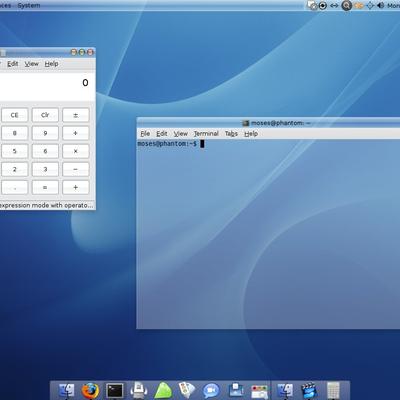Viewport: 400px width, 400px height.
Task: Open the Calculator's Edit menu
Action: pyautogui.click(x=13, y=64)
